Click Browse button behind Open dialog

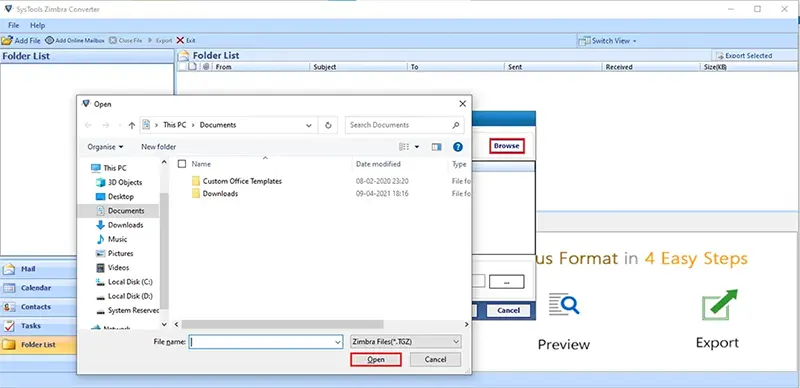point(506,146)
